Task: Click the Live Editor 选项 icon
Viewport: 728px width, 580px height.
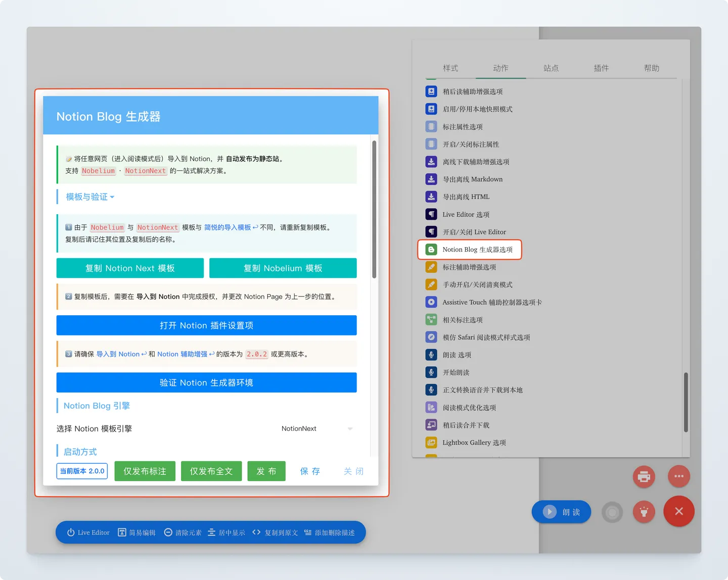Action: [x=431, y=214]
